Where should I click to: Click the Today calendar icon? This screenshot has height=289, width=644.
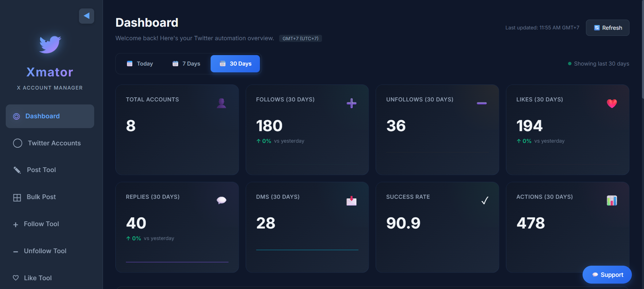pyautogui.click(x=130, y=64)
